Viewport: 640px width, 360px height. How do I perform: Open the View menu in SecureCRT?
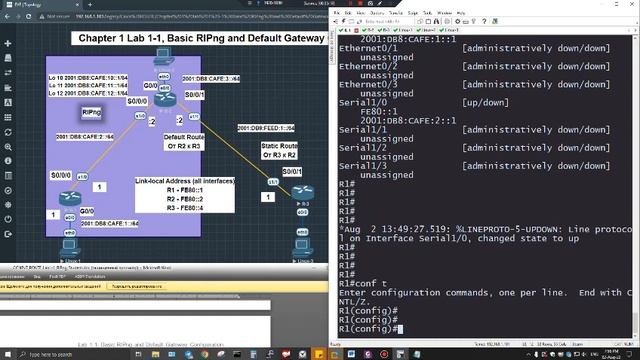click(x=360, y=13)
